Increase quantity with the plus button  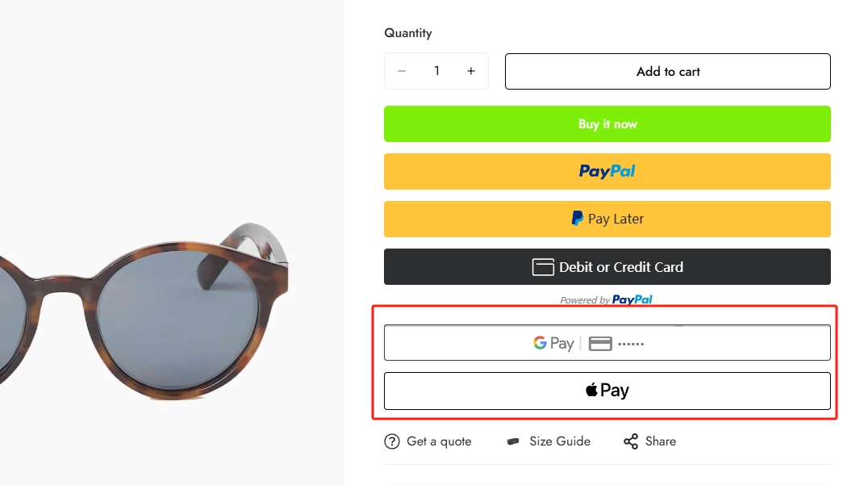(471, 71)
